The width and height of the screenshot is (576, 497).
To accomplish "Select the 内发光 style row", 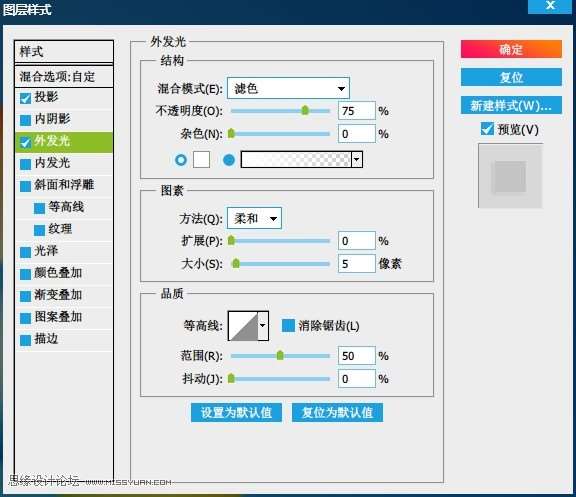I will click(x=64, y=164).
